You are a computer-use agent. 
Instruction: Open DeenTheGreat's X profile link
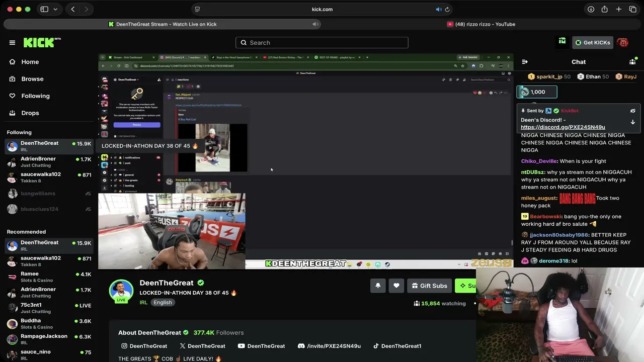202,346
